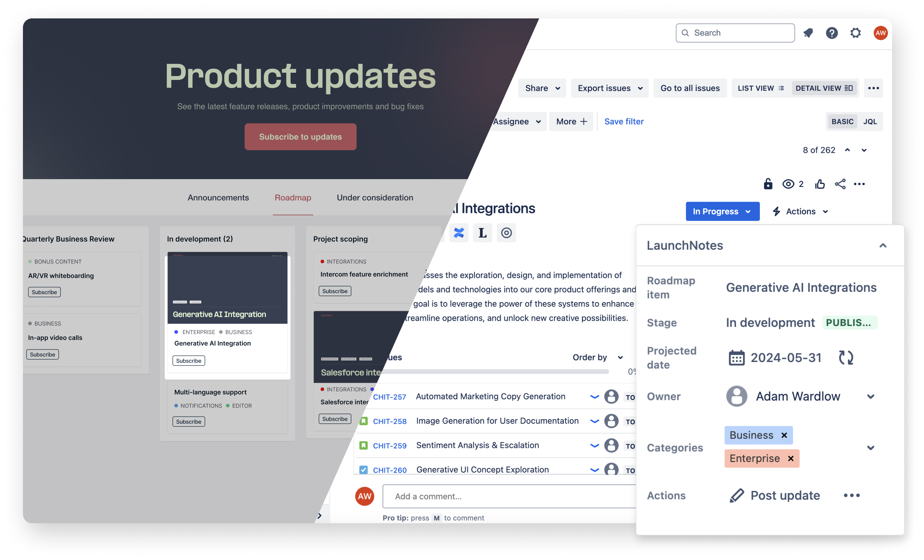Open the projected date calendar icon
Viewport: 924px width, 560px height.
coord(737,358)
